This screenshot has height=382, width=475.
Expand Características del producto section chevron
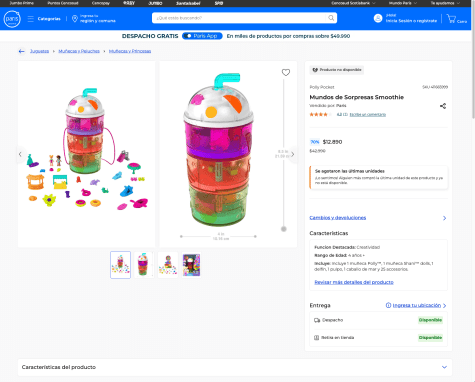444,367
